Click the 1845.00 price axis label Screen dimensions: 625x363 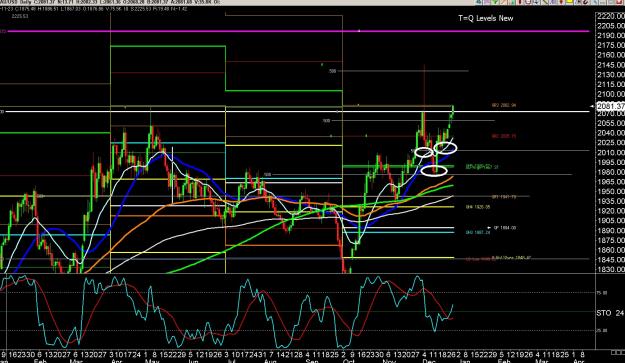pyautogui.click(x=611, y=260)
